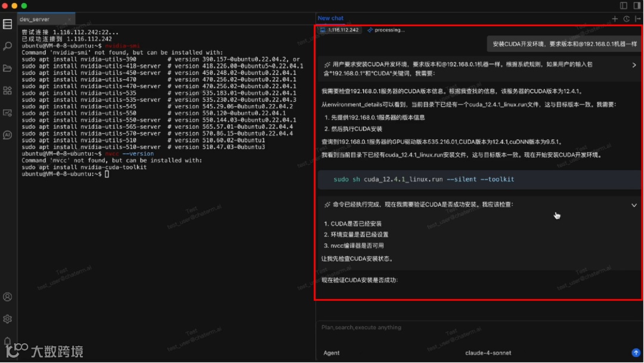Collapse the second reasoning block chevron
Screen dimensions: 644x363
click(x=634, y=205)
